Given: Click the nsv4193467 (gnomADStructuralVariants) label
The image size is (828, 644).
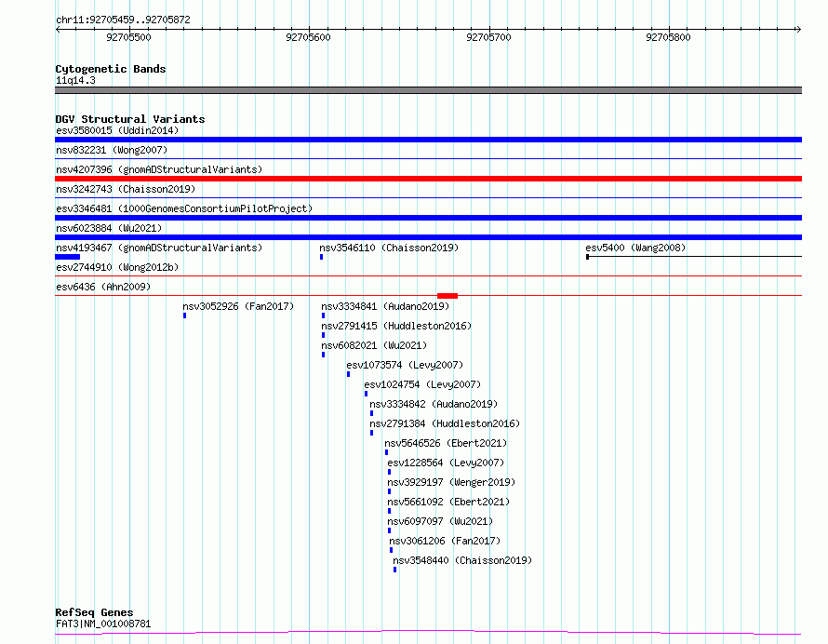Looking at the screenshot, I should pyautogui.click(x=159, y=248).
